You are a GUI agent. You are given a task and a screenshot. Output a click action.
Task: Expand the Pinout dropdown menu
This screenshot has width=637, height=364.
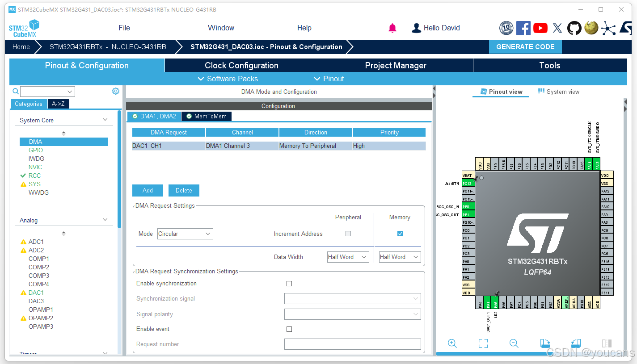[329, 79]
